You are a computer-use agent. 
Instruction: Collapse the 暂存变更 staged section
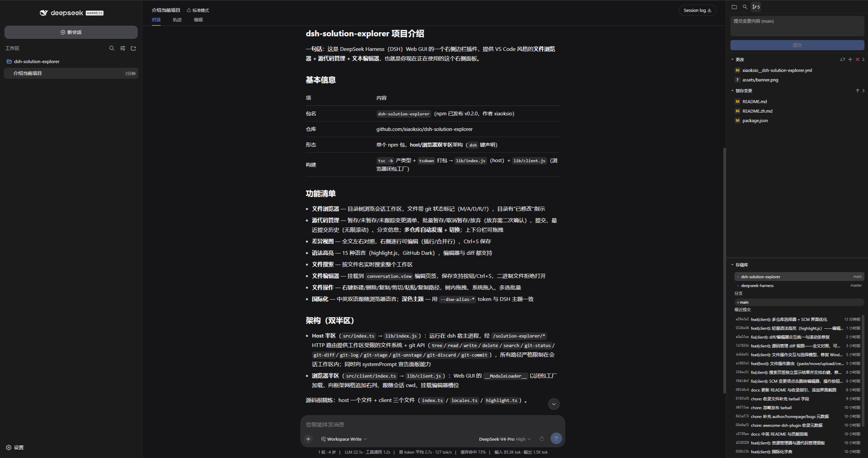pos(742,91)
